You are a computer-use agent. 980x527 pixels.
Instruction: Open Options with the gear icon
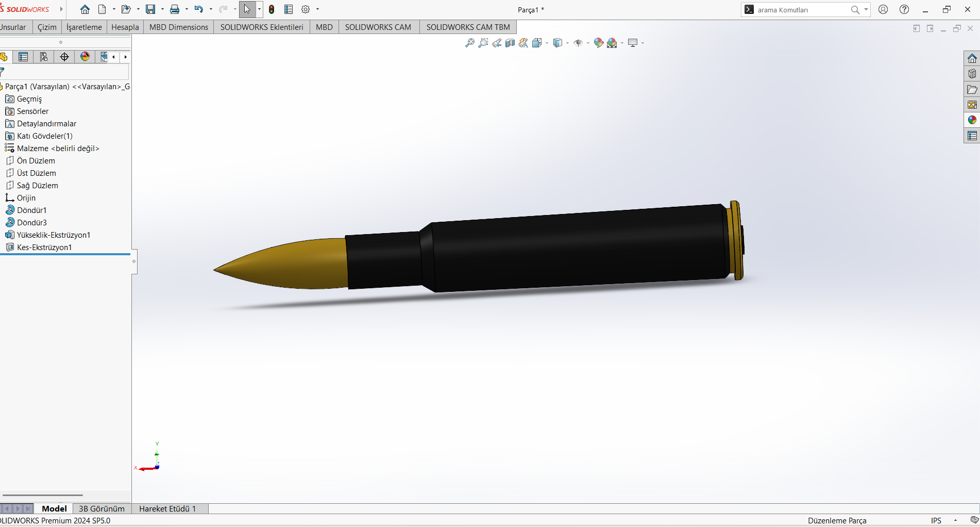(306, 9)
